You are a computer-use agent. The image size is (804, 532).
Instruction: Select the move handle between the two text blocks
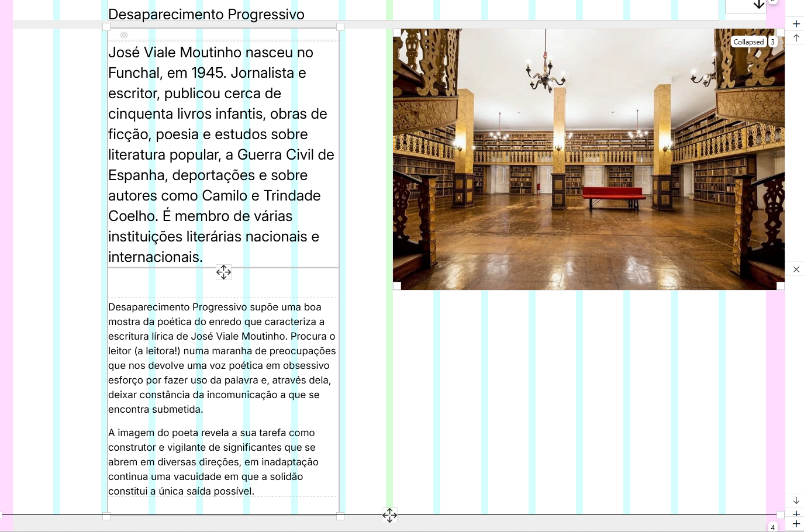pyautogui.click(x=223, y=272)
